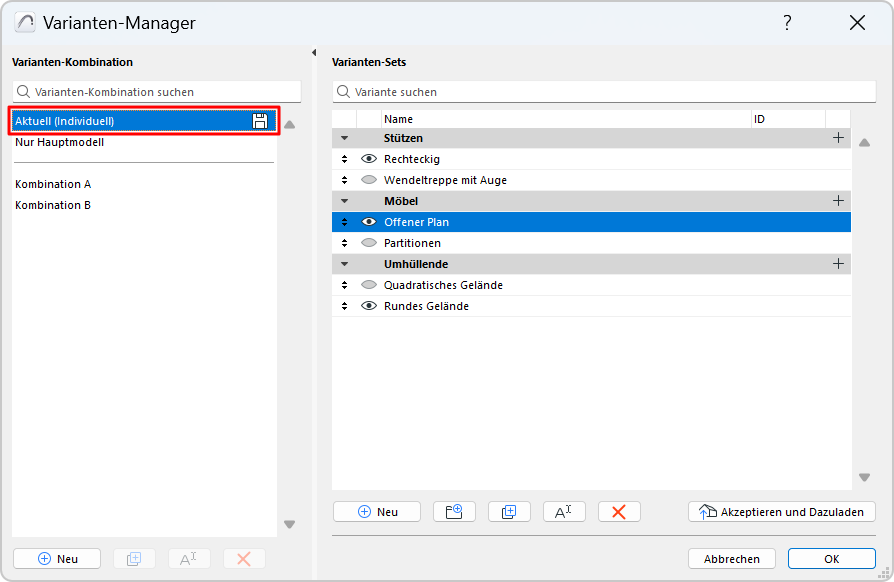This screenshot has width=894, height=582.
Task: Select the Stützen set header
Action: [591, 138]
